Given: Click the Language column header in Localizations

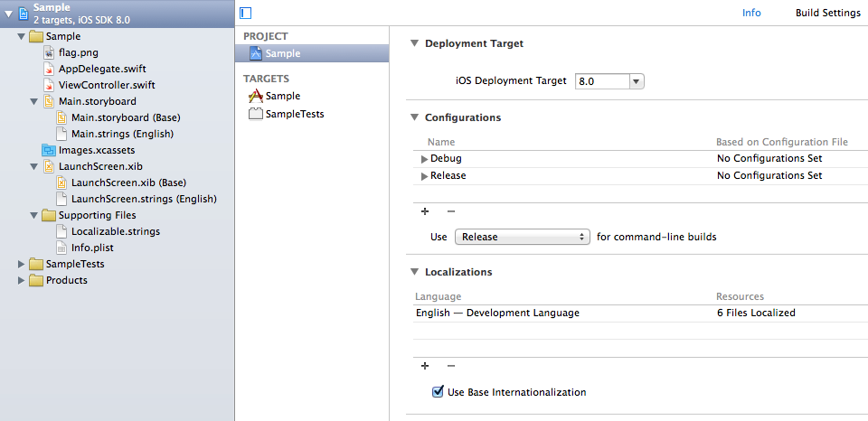Looking at the screenshot, I should click(438, 296).
